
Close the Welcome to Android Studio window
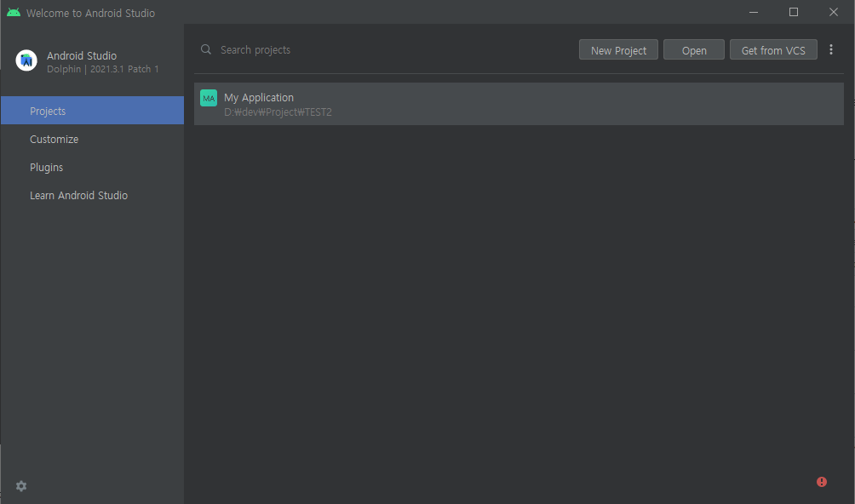(834, 12)
